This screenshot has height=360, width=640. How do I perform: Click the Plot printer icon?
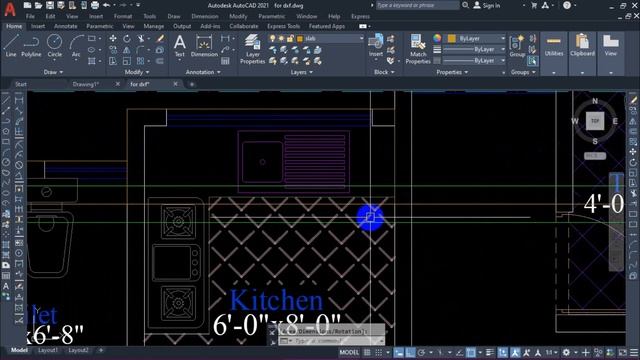point(95,5)
